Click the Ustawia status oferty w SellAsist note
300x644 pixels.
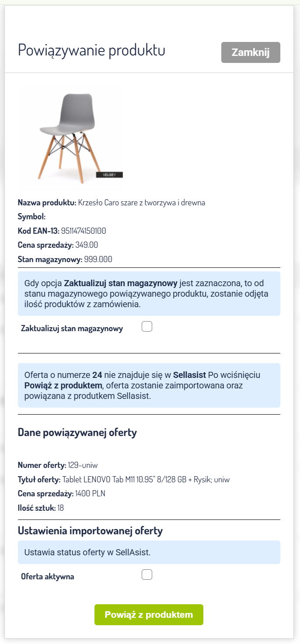pos(87,552)
